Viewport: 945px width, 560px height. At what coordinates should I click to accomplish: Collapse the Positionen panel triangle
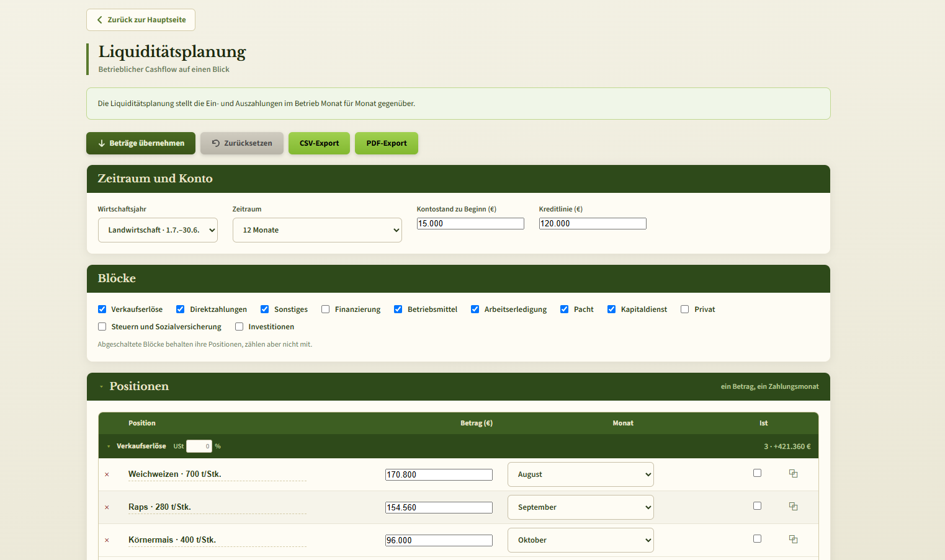(x=102, y=387)
